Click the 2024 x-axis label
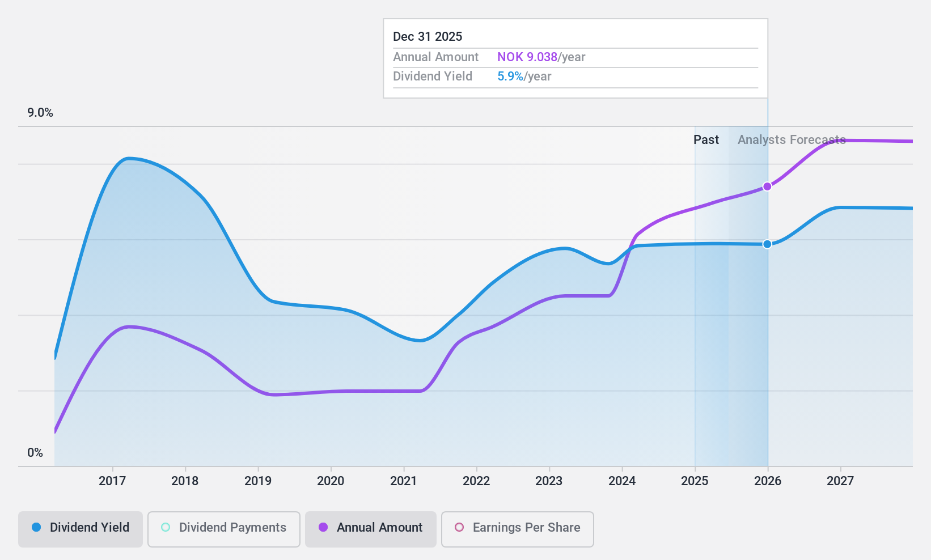 [622, 481]
